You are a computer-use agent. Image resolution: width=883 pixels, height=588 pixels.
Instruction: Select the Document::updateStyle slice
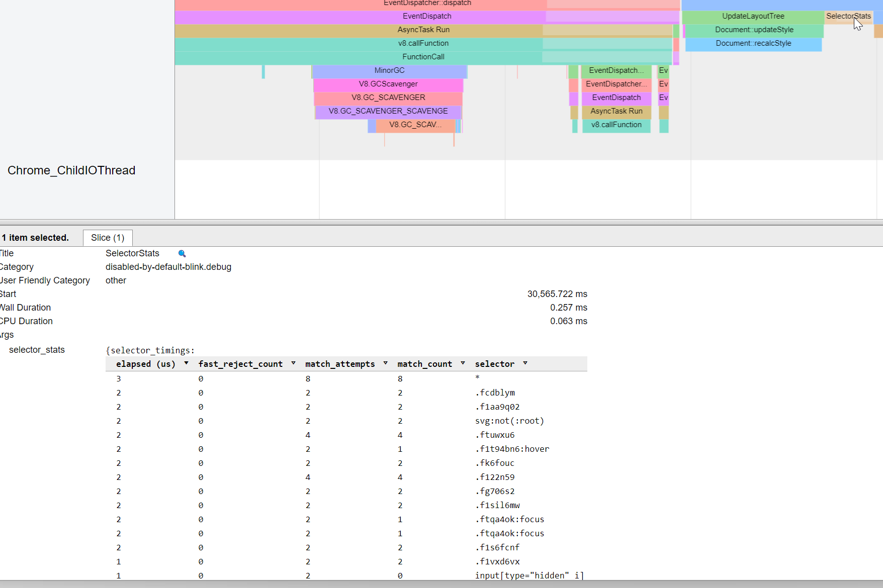click(754, 30)
